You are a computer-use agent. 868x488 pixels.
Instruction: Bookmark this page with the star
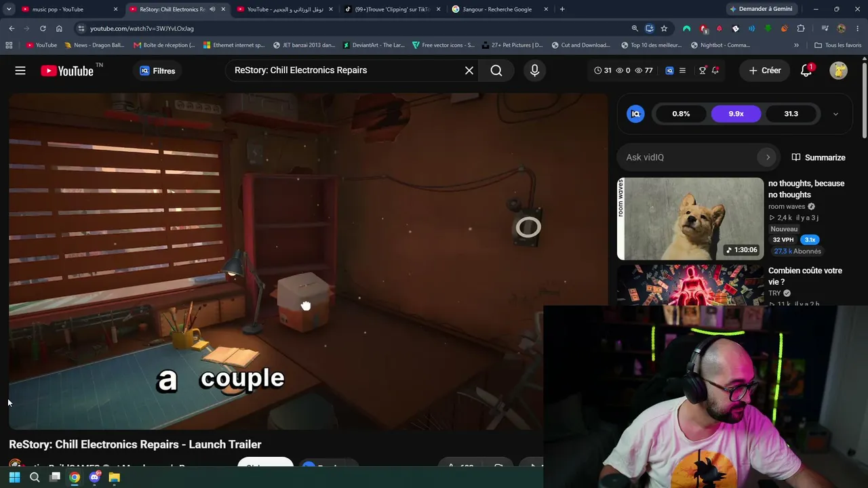click(x=664, y=28)
